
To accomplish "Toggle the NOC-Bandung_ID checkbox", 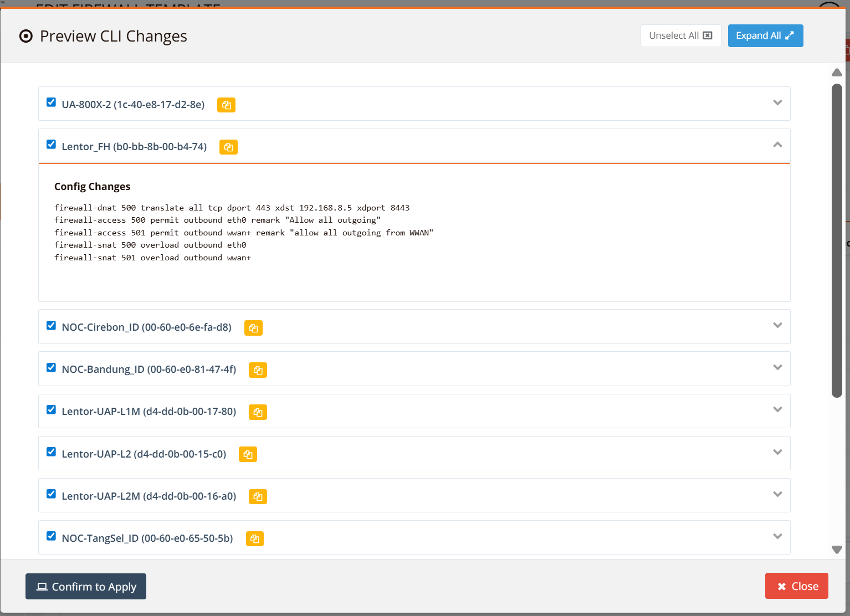I will coord(52,368).
